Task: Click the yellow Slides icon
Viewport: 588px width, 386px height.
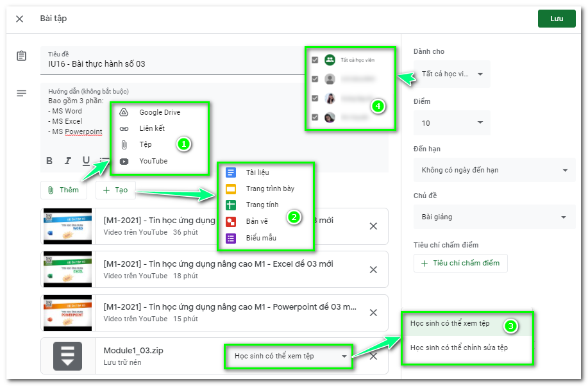Action: pyautogui.click(x=231, y=189)
